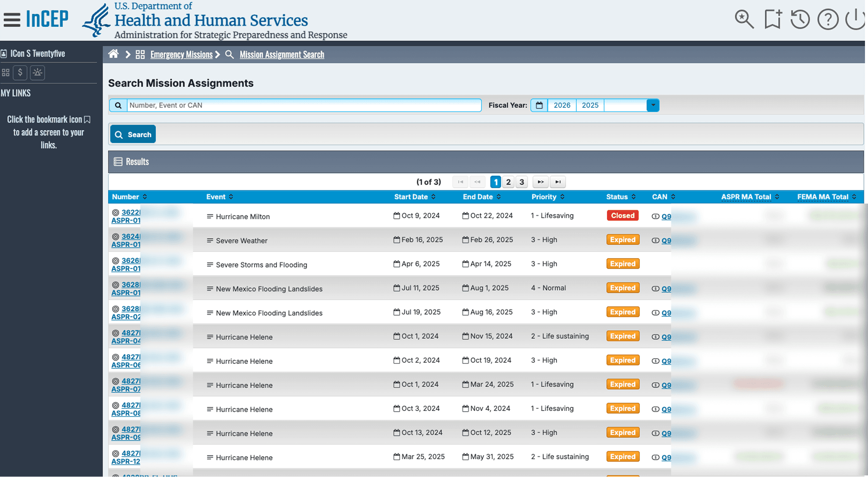Go to home via breadcrumb house icon
Screen dimensions: 868x477
pyautogui.click(x=113, y=54)
